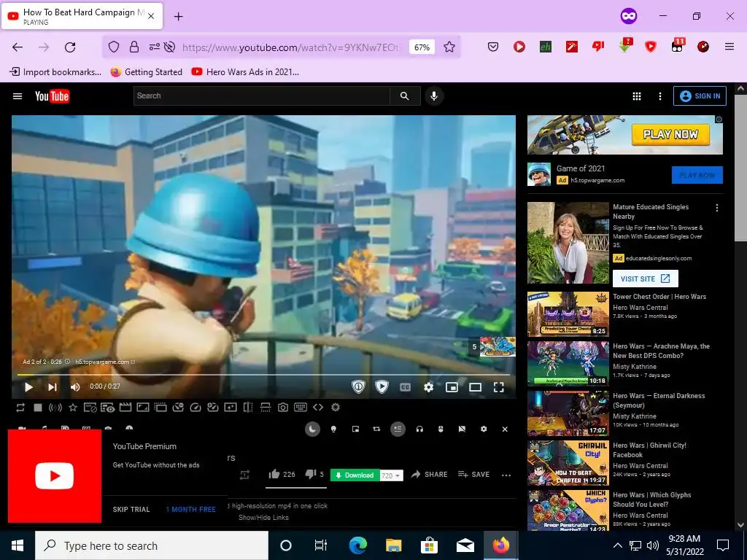The image size is (747, 560).
Task: Open the Firefox application hamburger menu
Action: (729, 47)
